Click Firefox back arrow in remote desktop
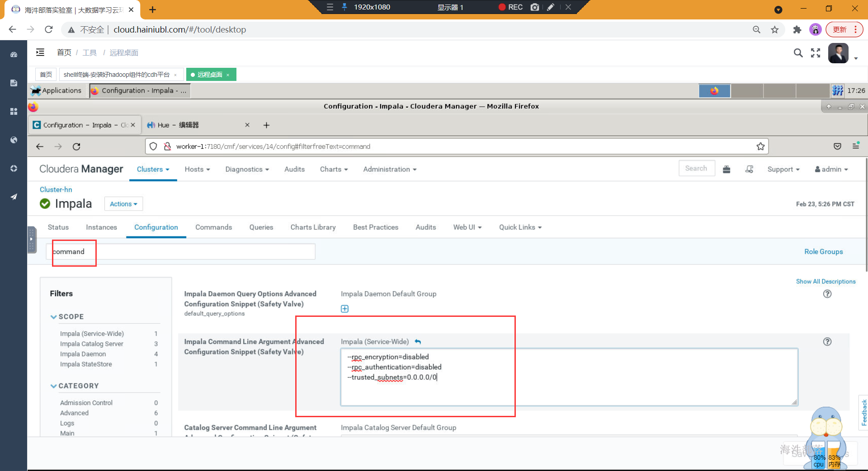Viewport: 868px width, 471px height. point(40,146)
